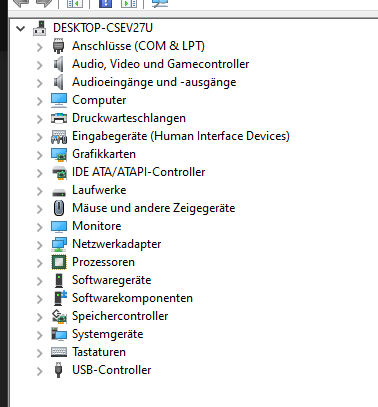Click the Softwarekomponenten icon
Screen dimensions: 378x407
tap(60, 298)
